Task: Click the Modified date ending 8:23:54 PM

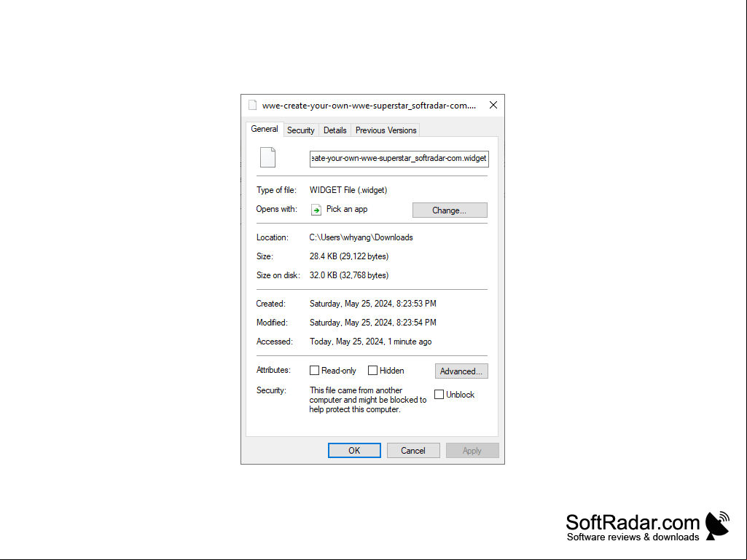Action: point(373,323)
